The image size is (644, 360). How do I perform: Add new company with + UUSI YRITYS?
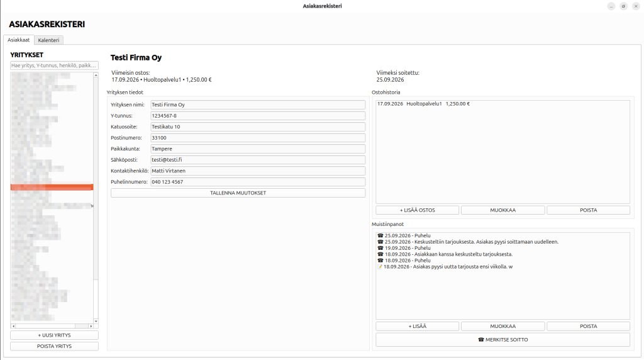tap(54, 335)
